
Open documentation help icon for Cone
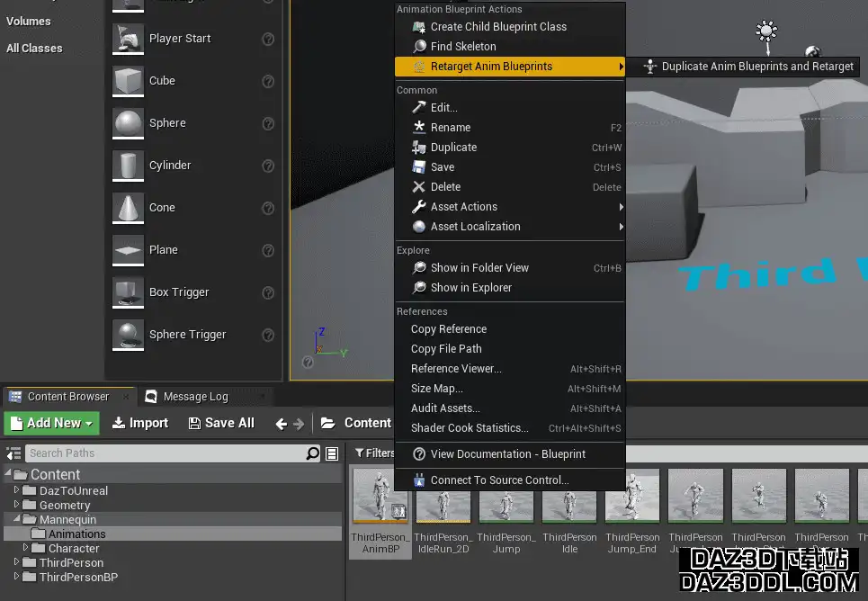click(x=268, y=208)
